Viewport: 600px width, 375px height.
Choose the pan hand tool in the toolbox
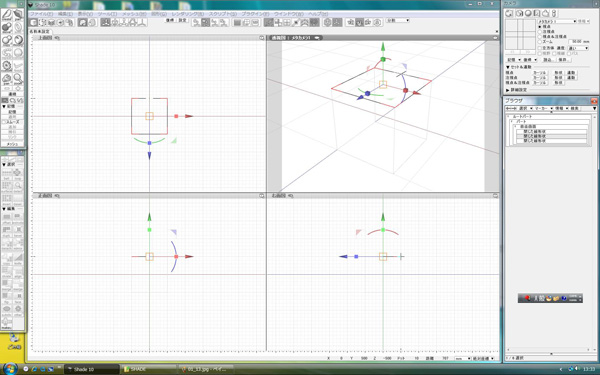(7, 78)
